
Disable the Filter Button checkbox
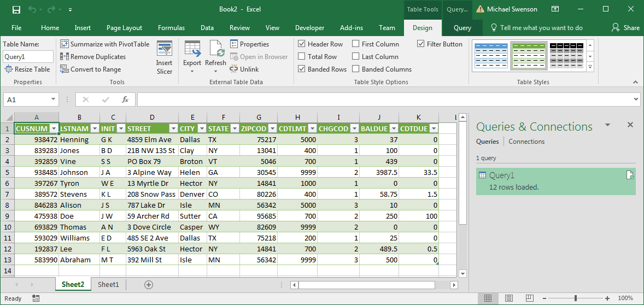(420, 44)
